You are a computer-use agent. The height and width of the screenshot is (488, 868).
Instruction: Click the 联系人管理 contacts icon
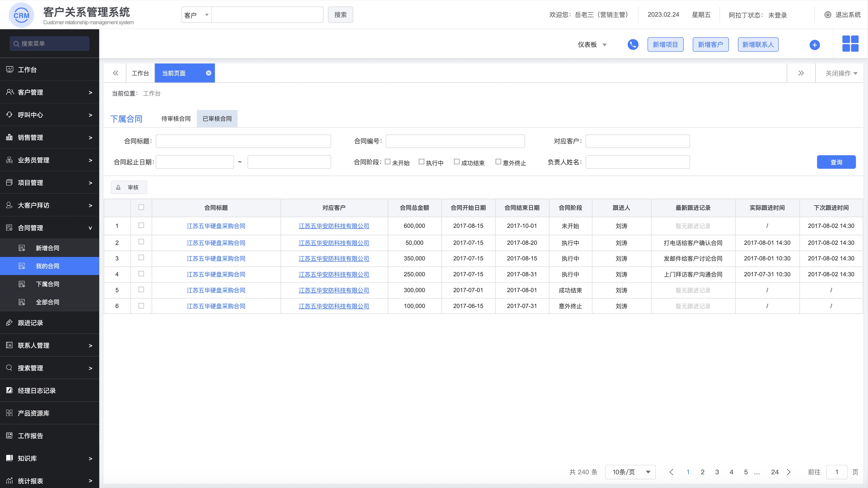[9, 345]
